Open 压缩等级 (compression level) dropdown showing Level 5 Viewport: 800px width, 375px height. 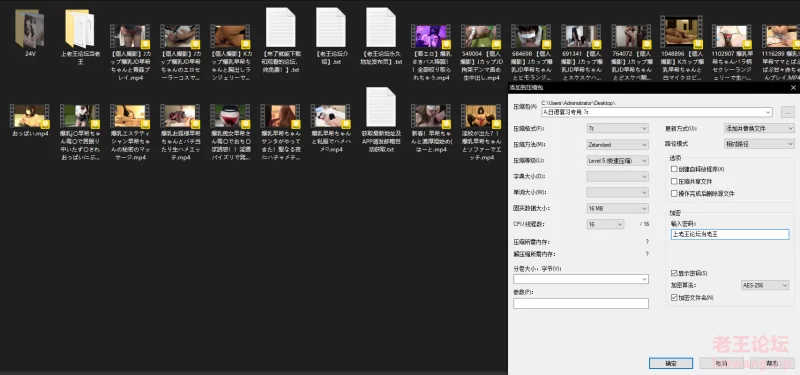617,160
